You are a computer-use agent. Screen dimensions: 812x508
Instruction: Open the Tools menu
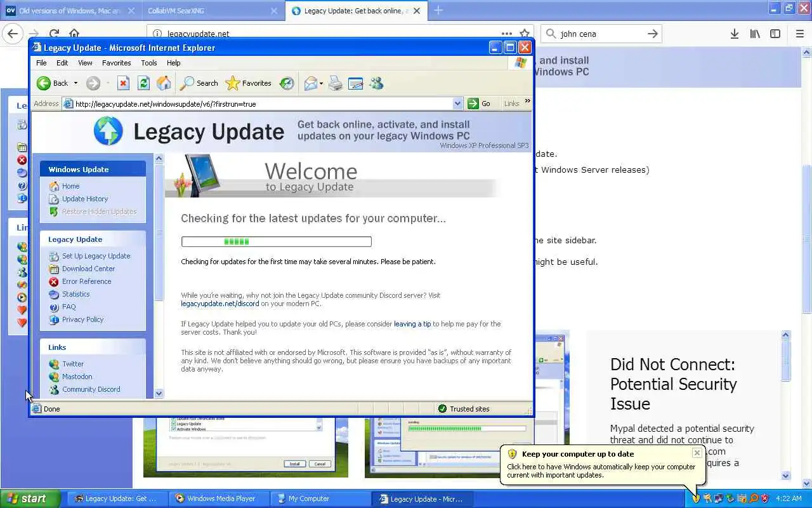point(149,63)
